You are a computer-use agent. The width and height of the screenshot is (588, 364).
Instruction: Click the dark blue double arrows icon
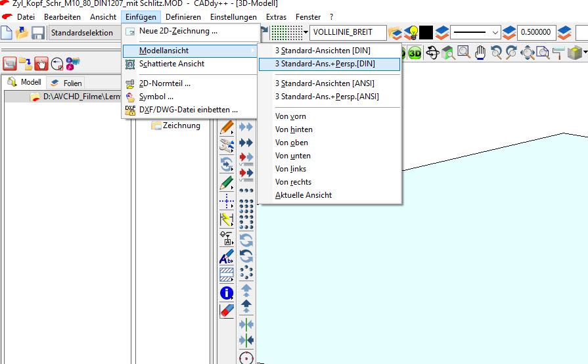point(246,143)
